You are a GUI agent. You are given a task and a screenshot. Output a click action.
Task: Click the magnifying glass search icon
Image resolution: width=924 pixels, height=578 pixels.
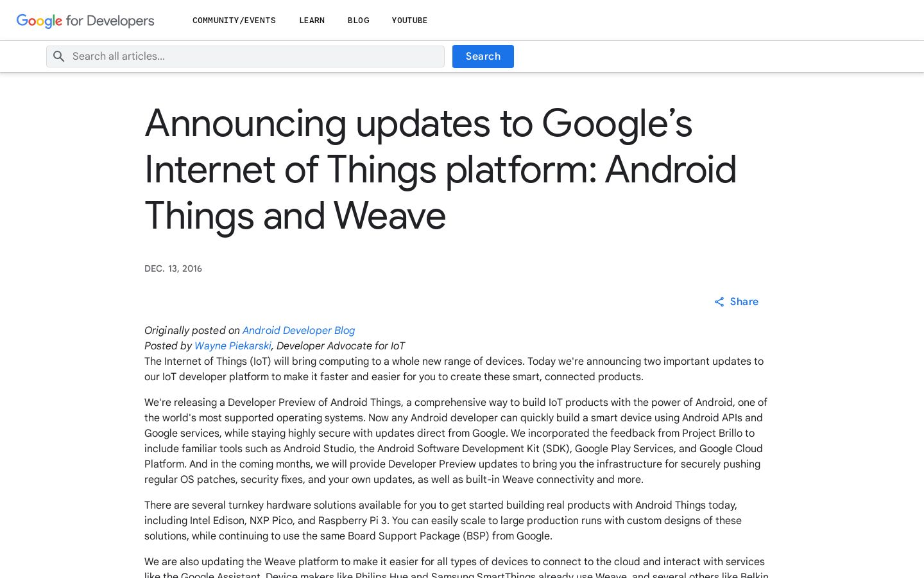(59, 57)
